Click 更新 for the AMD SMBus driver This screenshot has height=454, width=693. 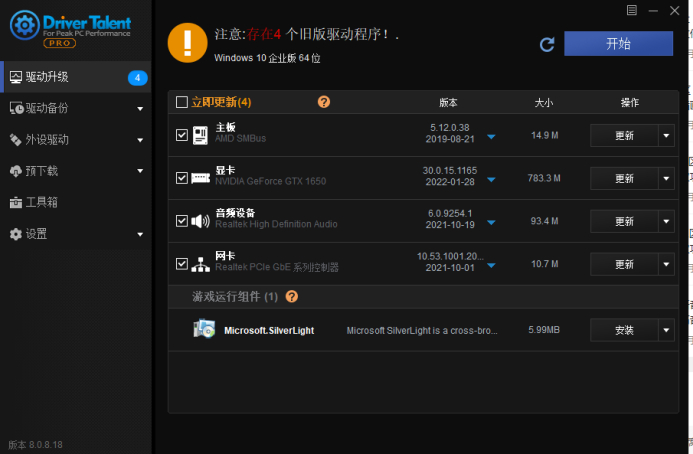[624, 135]
